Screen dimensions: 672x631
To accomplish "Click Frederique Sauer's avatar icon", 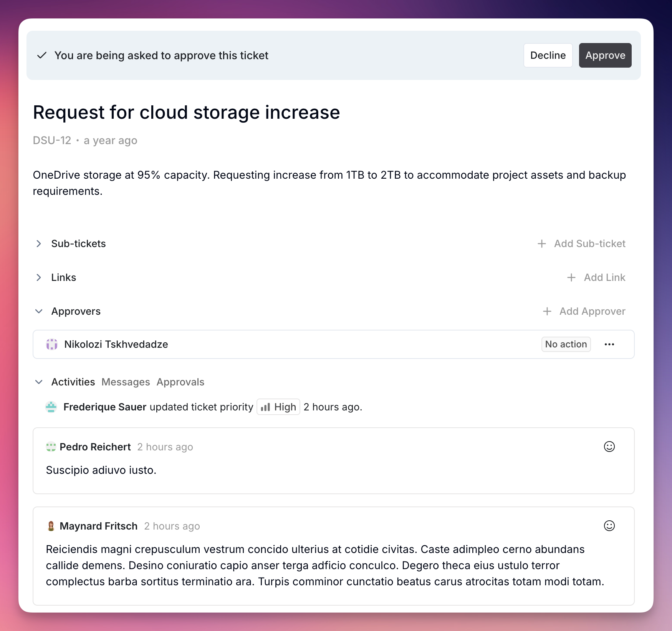I will coord(51,407).
